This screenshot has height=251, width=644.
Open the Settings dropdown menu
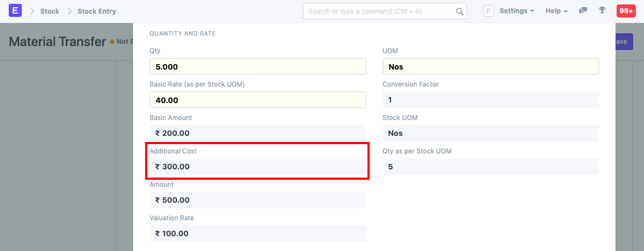coord(517,11)
